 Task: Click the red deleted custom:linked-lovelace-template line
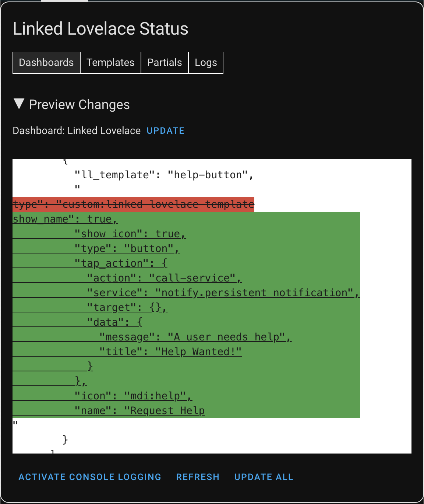(132, 204)
